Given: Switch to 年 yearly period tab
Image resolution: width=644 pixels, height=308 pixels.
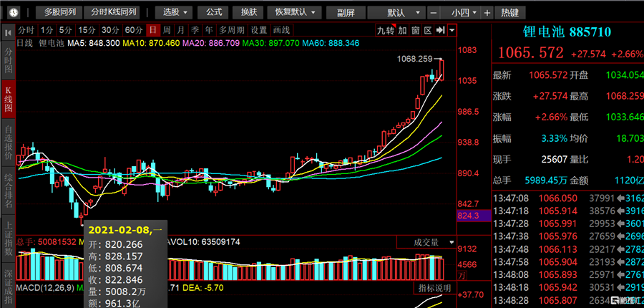Looking at the screenshot, I should pyautogui.click(x=209, y=30).
